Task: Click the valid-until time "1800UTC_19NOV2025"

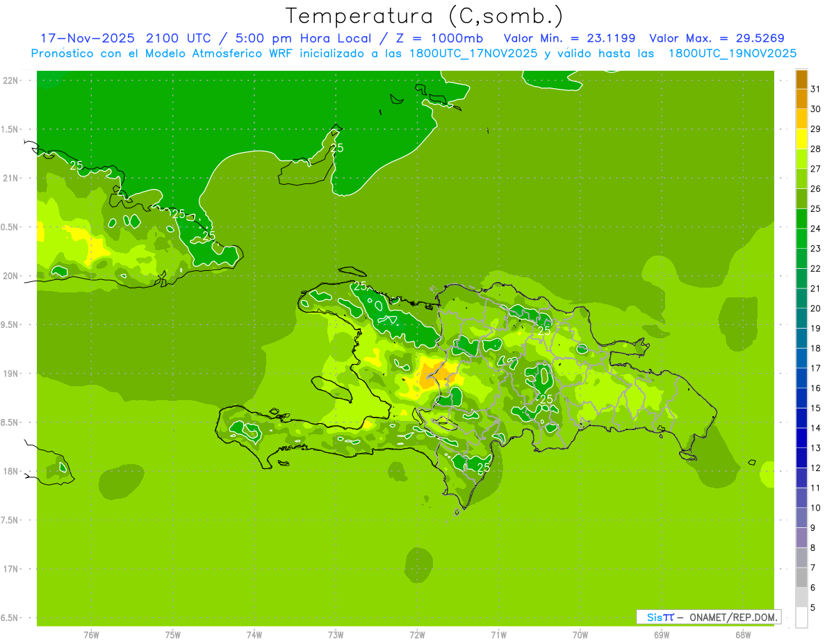Action: (x=732, y=53)
